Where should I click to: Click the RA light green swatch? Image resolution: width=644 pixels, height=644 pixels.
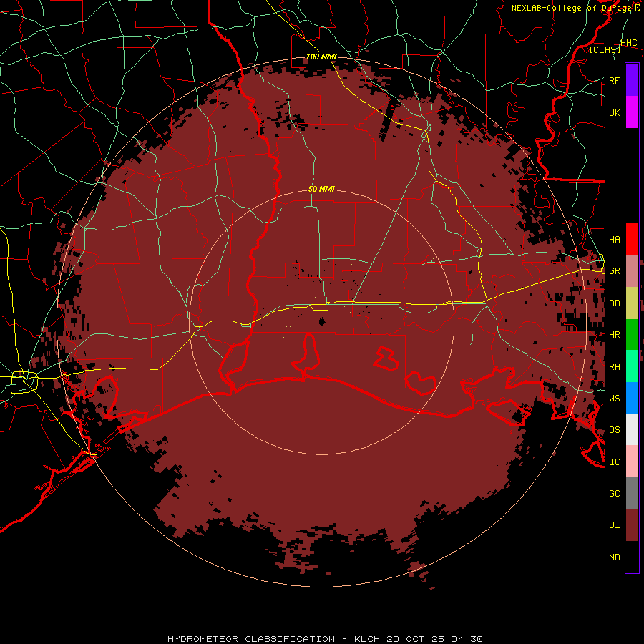[x=632, y=366]
